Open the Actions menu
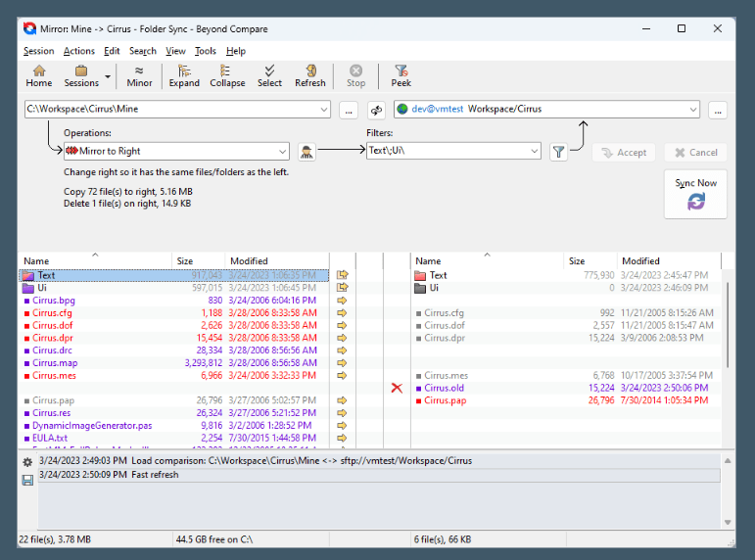 point(79,51)
